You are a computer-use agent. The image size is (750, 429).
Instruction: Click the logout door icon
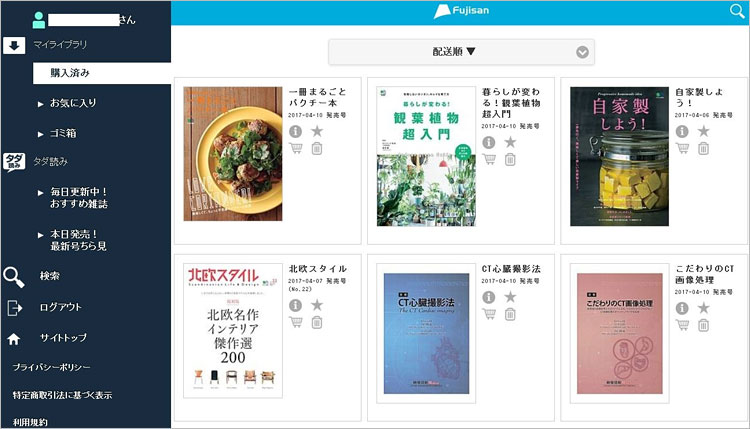click(14, 308)
